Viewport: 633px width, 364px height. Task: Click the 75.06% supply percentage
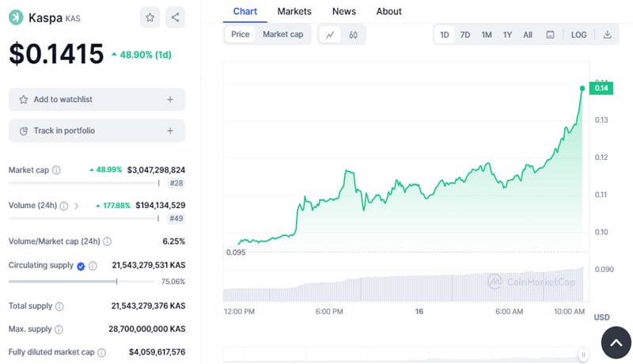[x=173, y=282]
